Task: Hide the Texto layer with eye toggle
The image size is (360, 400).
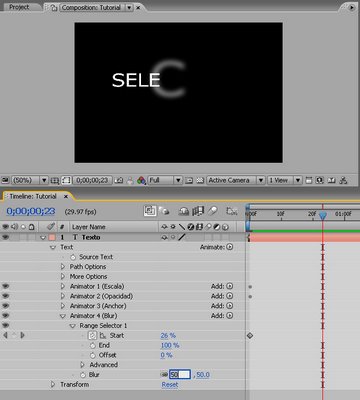Action: (x=6, y=237)
